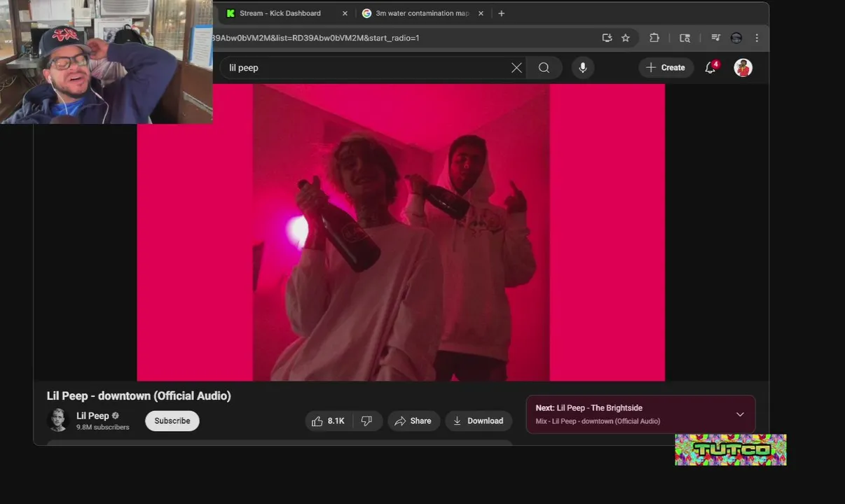The height and width of the screenshot is (504, 845).
Task: Click 'Mix - Lil Peep - downtown' label
Action: click(598, 421)
